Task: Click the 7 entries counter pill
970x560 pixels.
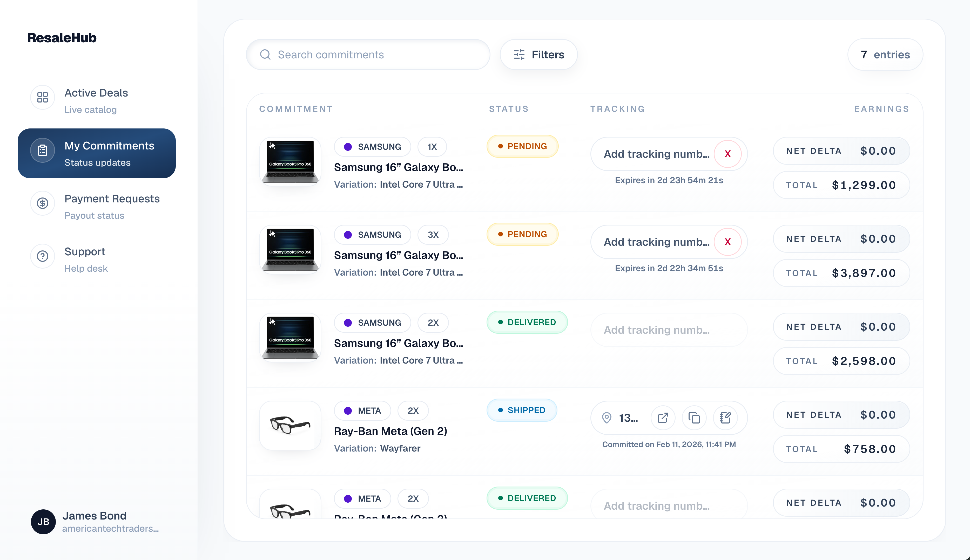Action: click(x=885, y=54)
